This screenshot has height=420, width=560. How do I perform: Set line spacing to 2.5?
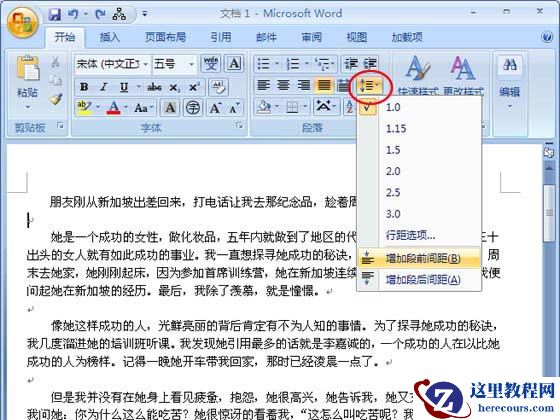point(420,193)
